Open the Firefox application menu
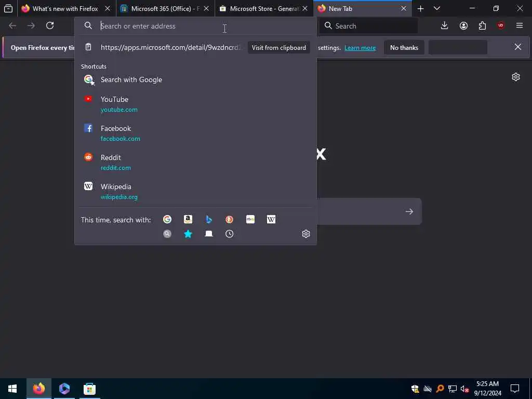532x399 pixels. click(x=520, y=25)
